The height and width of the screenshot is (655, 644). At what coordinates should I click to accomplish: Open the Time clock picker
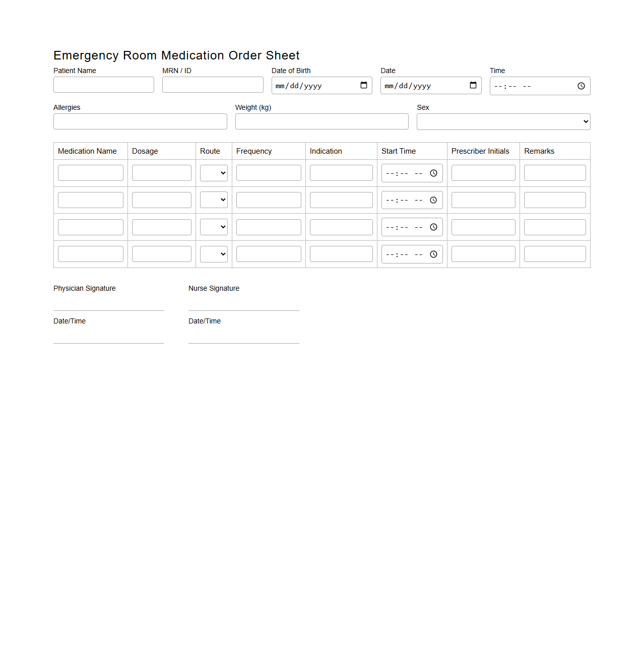[x=581, y=86]
